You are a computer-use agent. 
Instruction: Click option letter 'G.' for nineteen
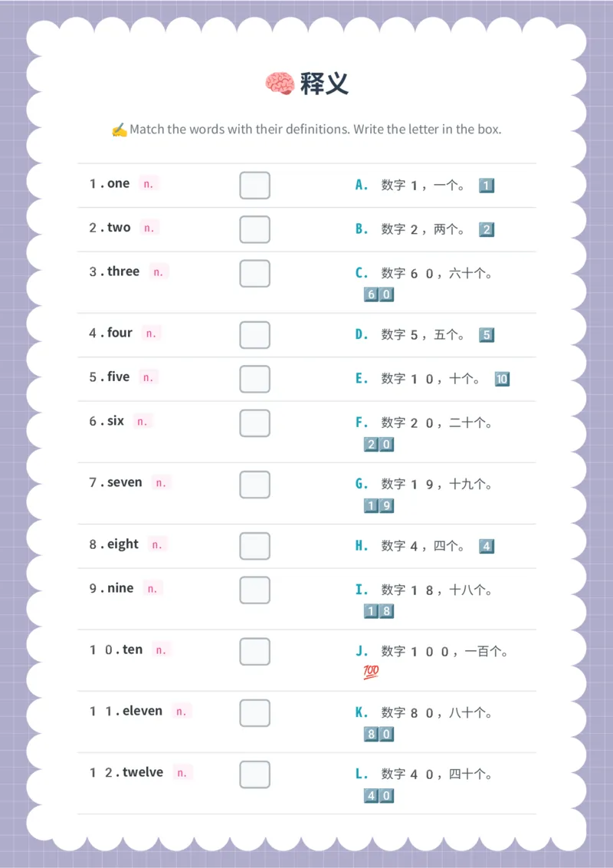coord(362,484)
